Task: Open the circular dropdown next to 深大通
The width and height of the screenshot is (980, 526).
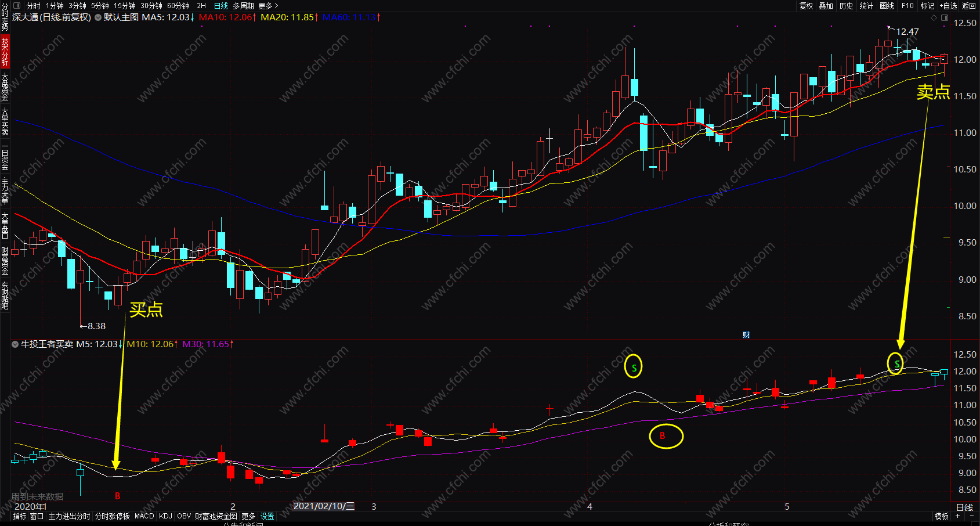Action: click(98, 17)
